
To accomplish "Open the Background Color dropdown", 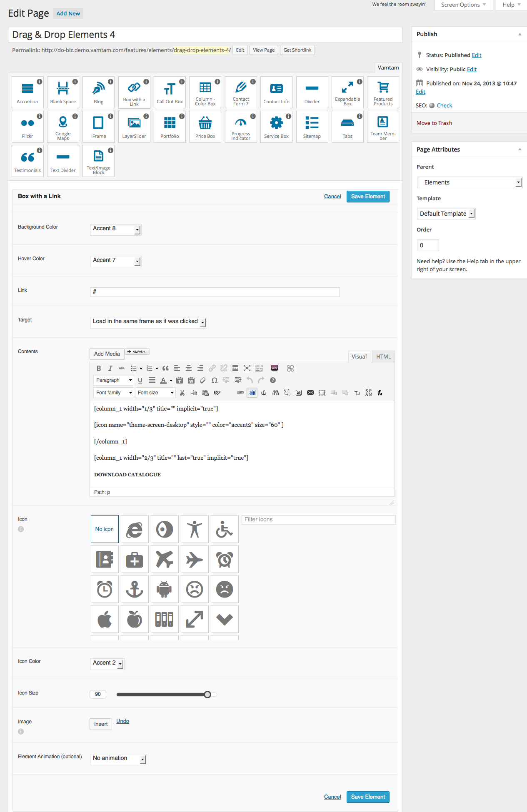I will [116, 229].
